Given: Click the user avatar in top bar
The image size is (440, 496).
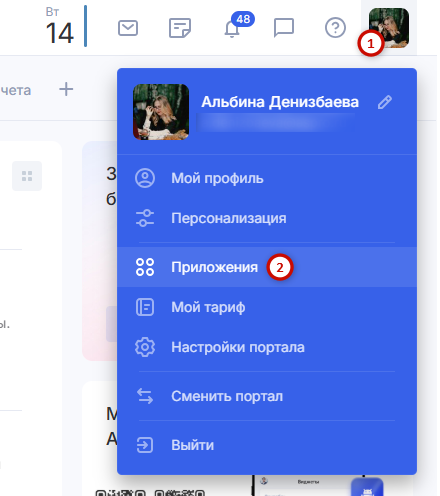Looking at the screenshot, I should coord(389,28).
